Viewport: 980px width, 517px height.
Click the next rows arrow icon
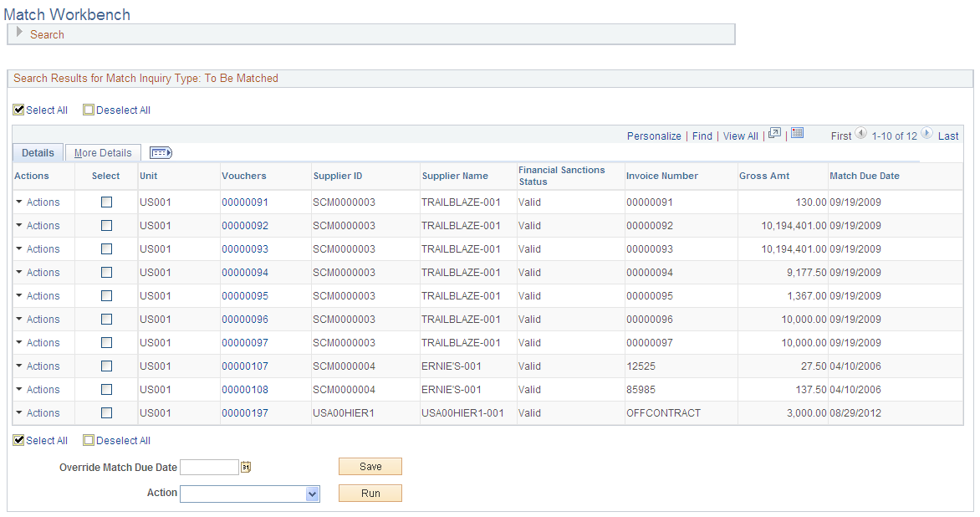(926, 132)
